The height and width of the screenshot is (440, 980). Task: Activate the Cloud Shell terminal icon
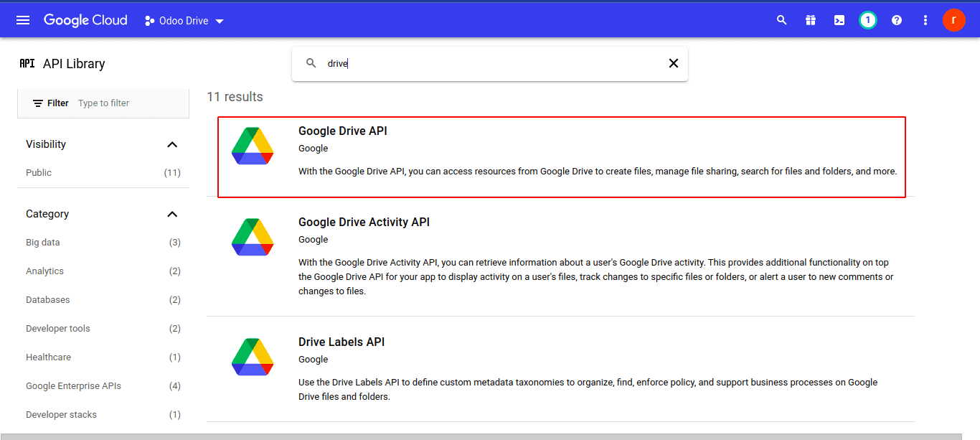pos(839,19)
